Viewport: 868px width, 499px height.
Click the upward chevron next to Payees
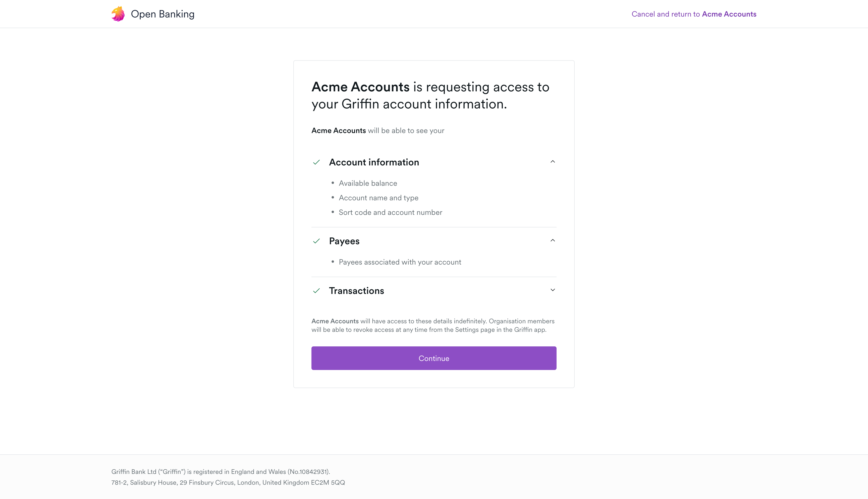[x=553, y=240]
